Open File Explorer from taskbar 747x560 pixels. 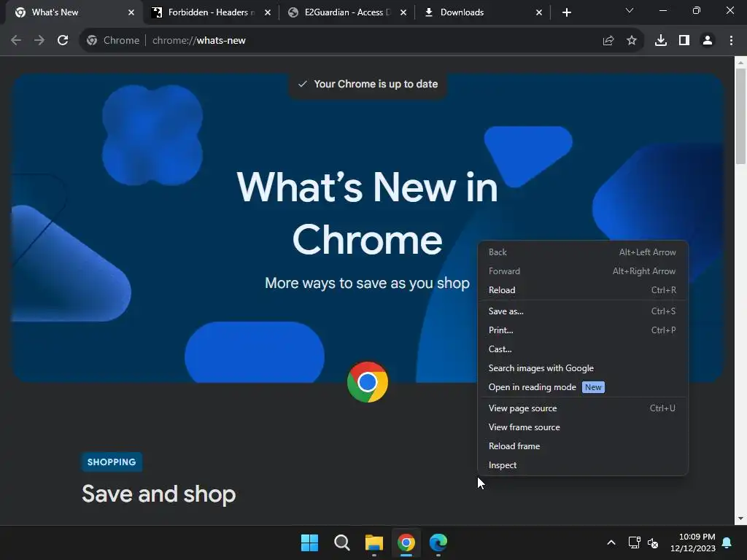click(x=374, y=542)
